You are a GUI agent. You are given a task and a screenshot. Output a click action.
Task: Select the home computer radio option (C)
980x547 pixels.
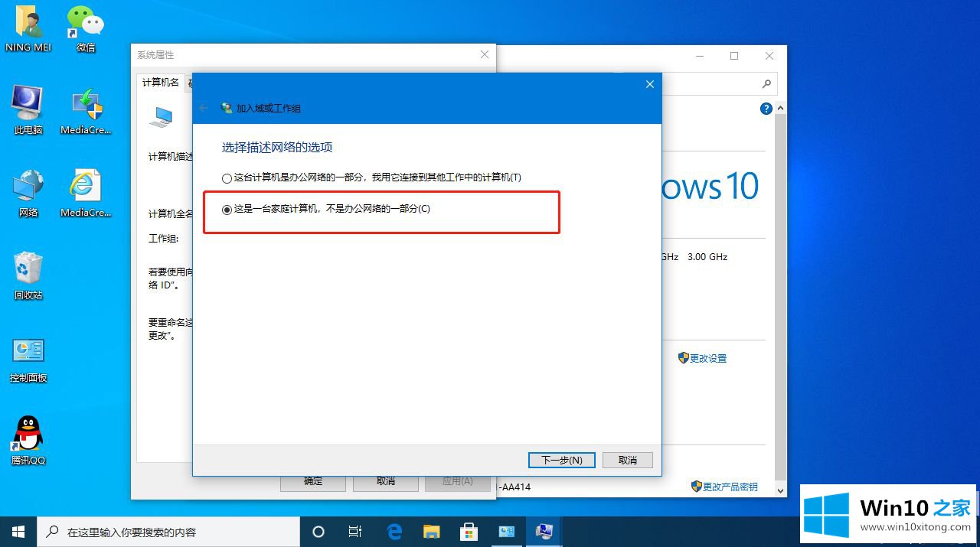pyautogui.click(x=227, y=210)
